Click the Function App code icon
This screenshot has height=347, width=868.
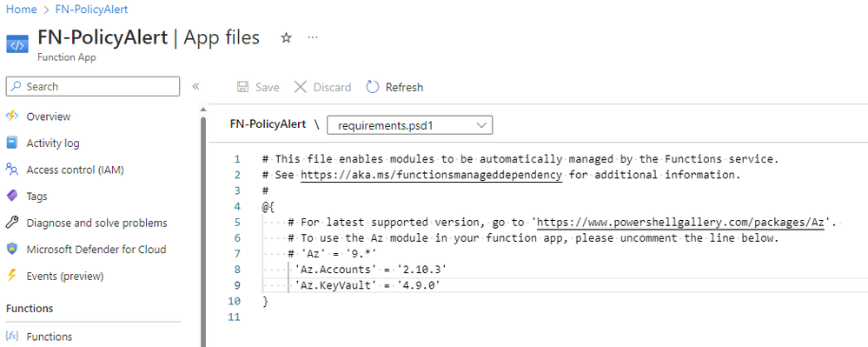click(17, 45)
